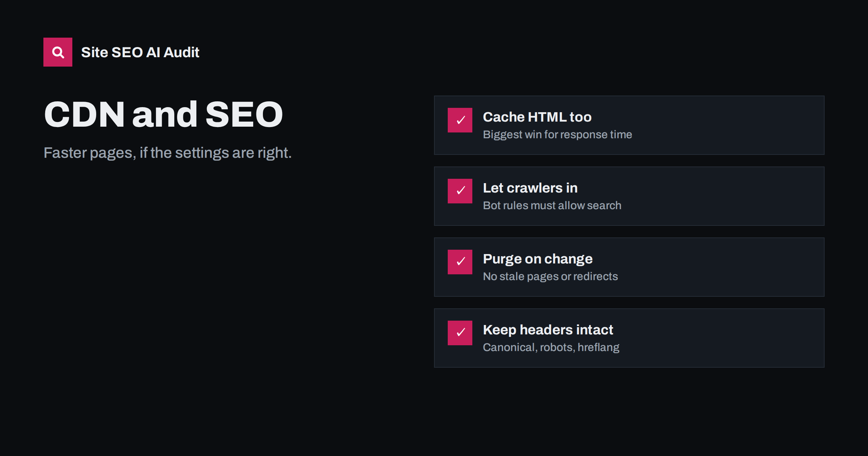Click the subtitle Faster pages, if the settings are right
This screenshot has width=868, height=456.
point(167,153)
